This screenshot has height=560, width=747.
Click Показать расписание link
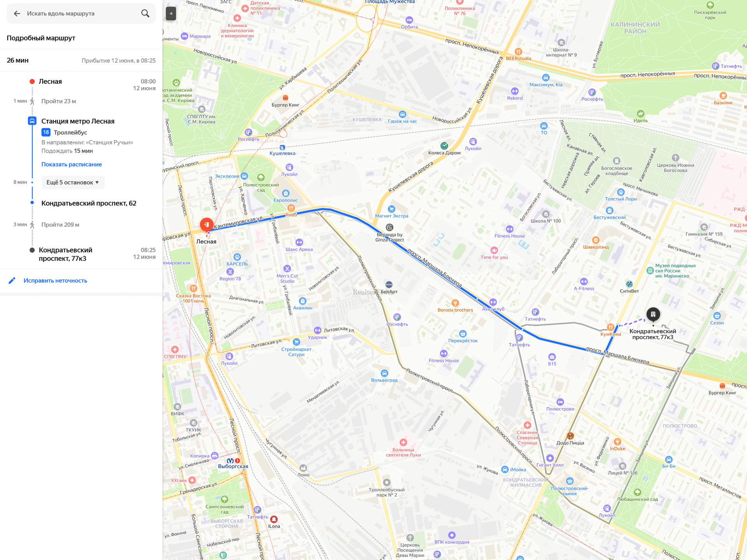pos(72,164)
